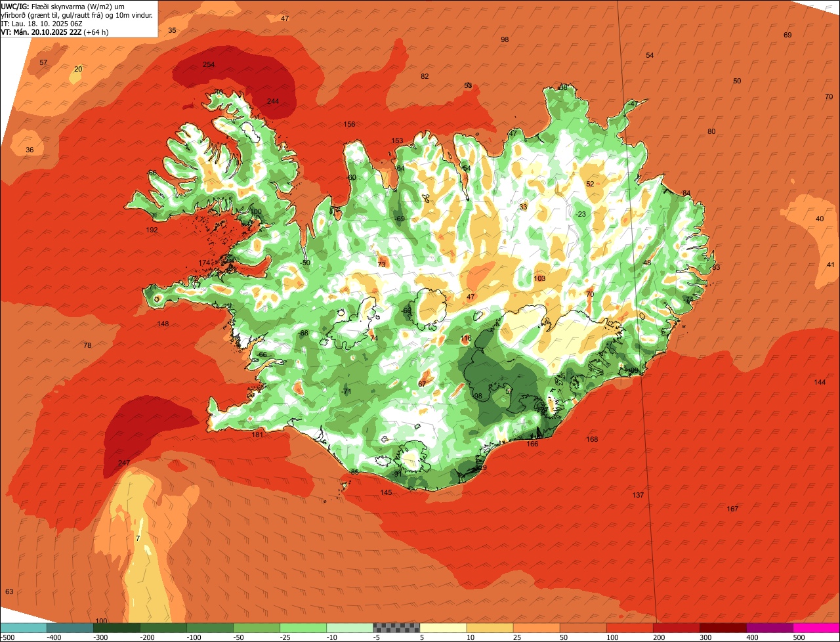Click the value 78 in the western sea
The height and width of the screenshot is (642, 840).
(x=87, y=345)
